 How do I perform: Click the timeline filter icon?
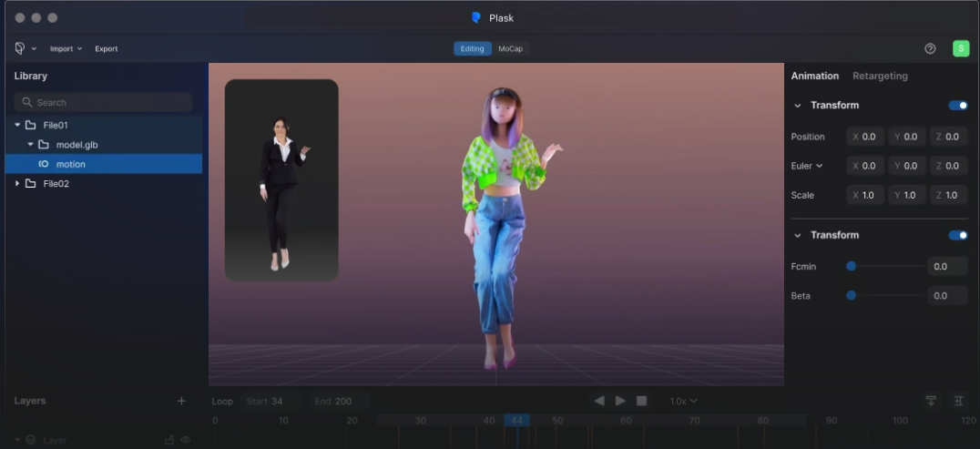tap(931, 401)
